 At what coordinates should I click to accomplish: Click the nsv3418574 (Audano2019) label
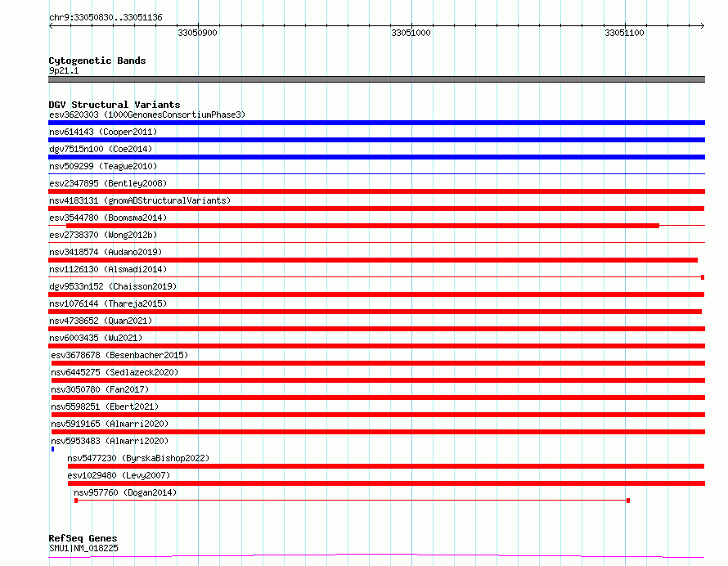[x=106, y=252]
